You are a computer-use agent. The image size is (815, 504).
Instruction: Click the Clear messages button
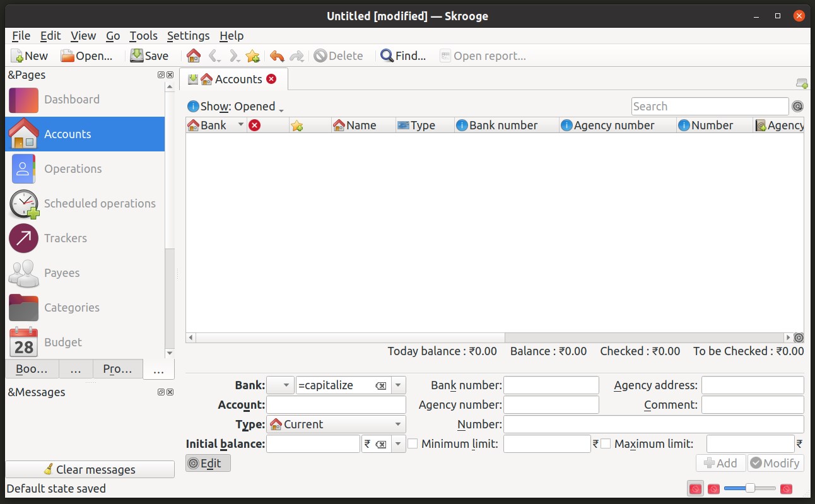point(90,469)
